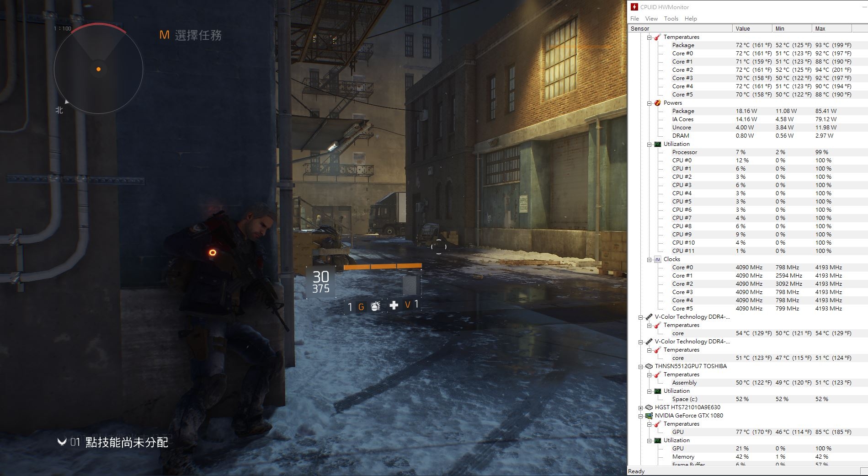868x476 pixels.
Task: Click the drive icon beside THNSN5512GPU7 TOSHIBA
Action: [649, 366]
